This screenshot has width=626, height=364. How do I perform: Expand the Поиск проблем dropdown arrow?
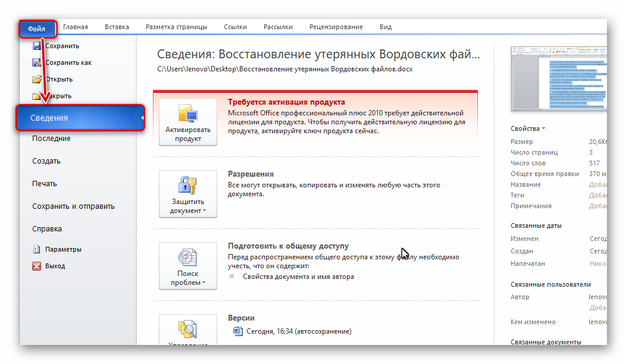pyautogui.click(x=204, y=283)
